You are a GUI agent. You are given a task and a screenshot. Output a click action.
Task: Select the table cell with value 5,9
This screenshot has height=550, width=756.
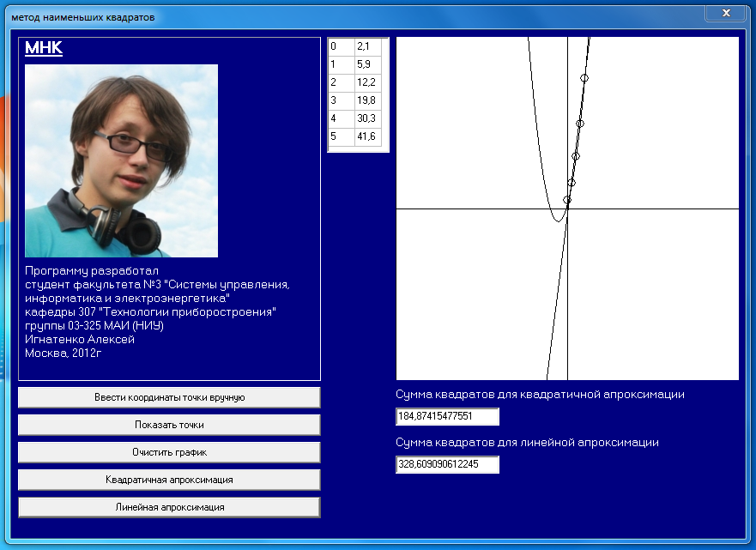[368, 64]
